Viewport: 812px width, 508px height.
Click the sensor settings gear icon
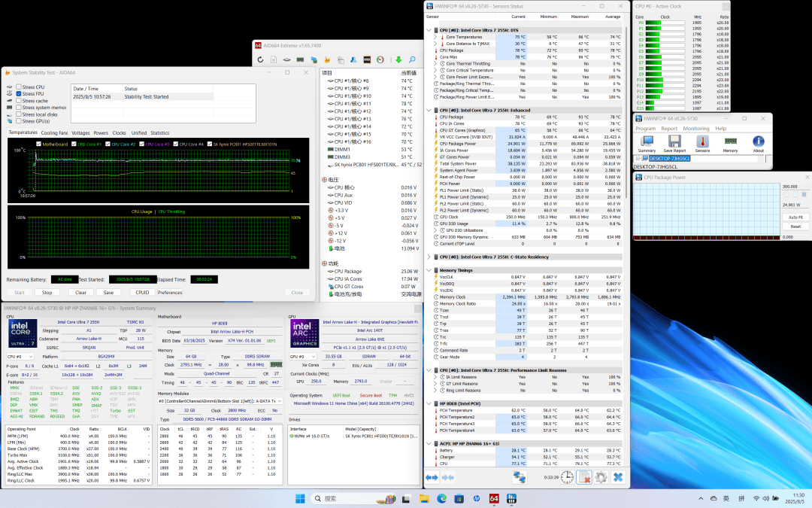coord(601,477)
